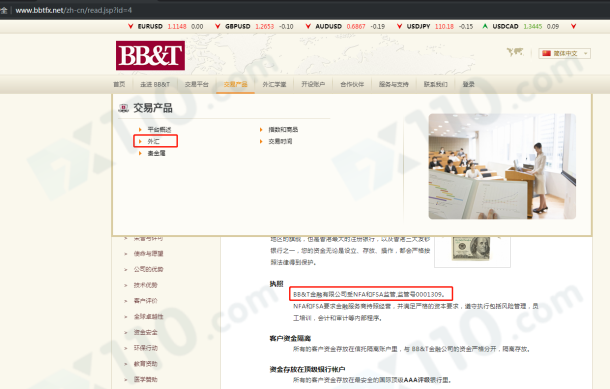Click the browser address bar URL
Viewport: 610px width, 389px height.
[74, 10]
